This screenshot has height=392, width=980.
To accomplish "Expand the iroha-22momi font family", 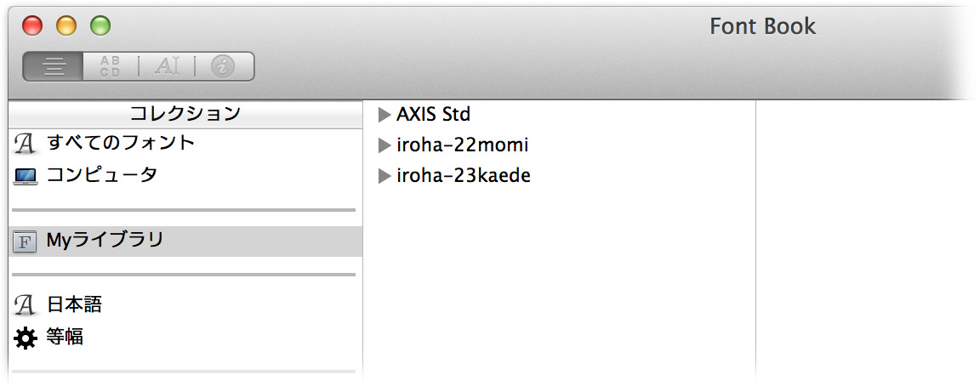I will click(x=385, y=145).
